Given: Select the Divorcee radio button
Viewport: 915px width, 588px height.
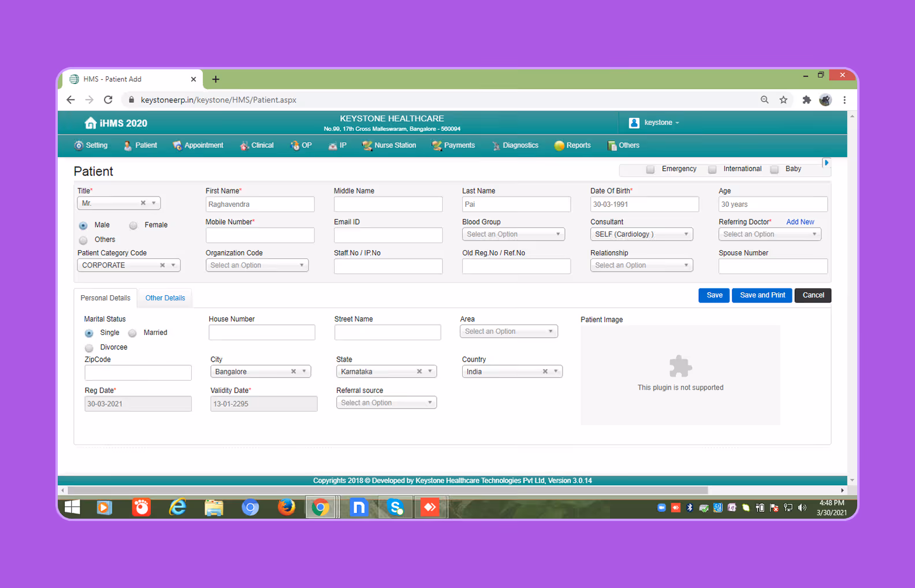Looking at the screenshot, I should click(89, 348).
